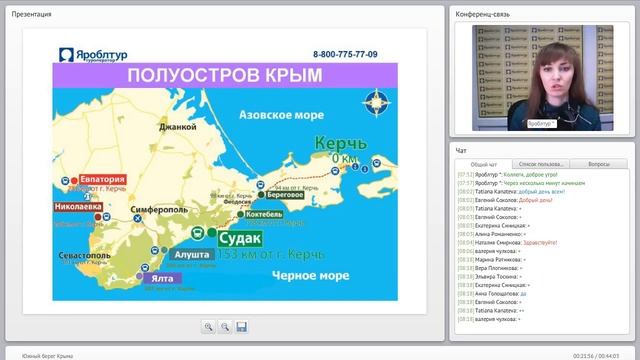Click the Азовское море label

tap(282, 115)
